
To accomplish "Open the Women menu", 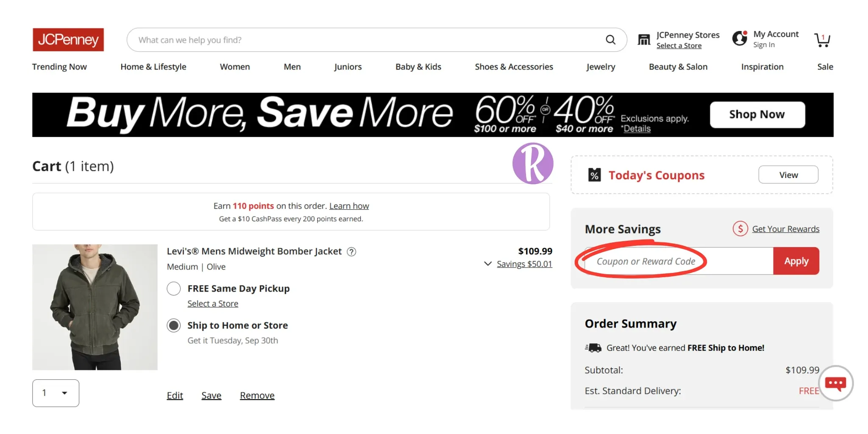I will pos(235,67).
